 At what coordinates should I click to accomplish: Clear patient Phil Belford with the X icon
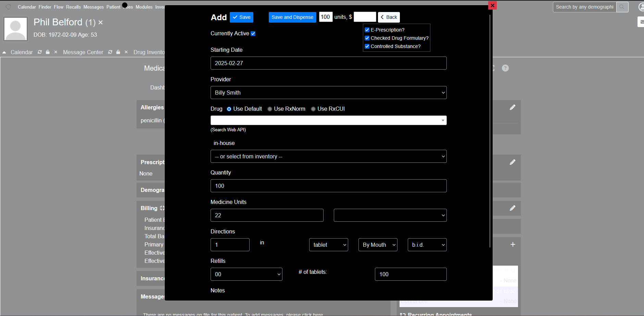(100, 22)
